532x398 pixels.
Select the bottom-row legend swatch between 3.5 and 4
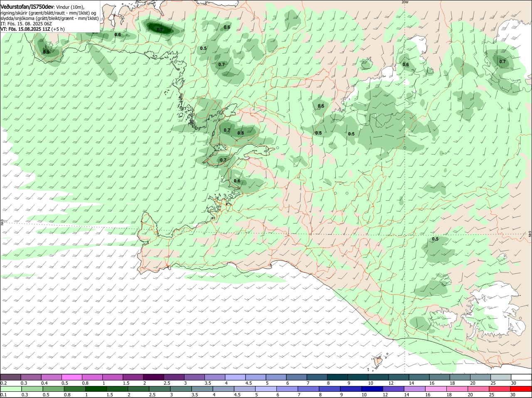[202, 389]
